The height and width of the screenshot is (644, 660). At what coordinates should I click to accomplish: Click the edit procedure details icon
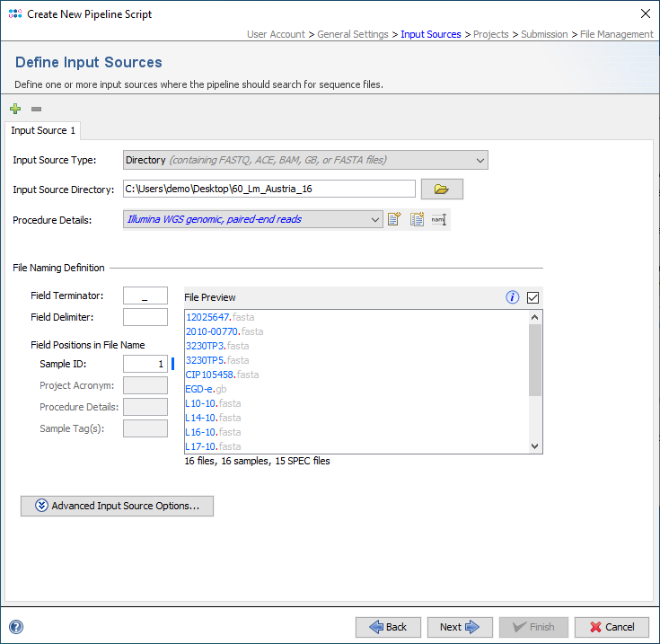(417, 219)
